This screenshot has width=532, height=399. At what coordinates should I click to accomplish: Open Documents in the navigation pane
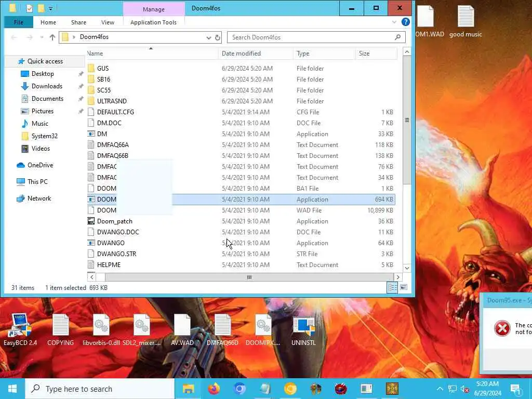pyautogui.click(x=47, y=99)
